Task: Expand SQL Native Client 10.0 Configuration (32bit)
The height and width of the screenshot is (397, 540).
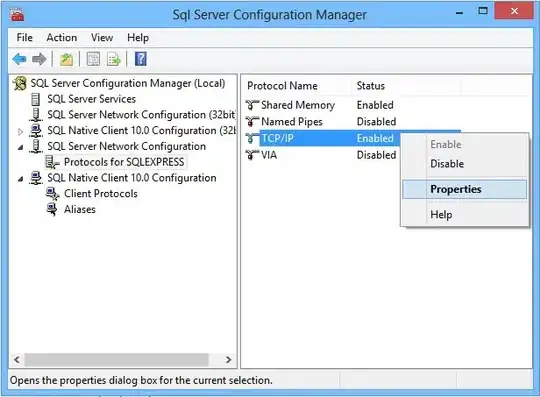Action: 20,131
